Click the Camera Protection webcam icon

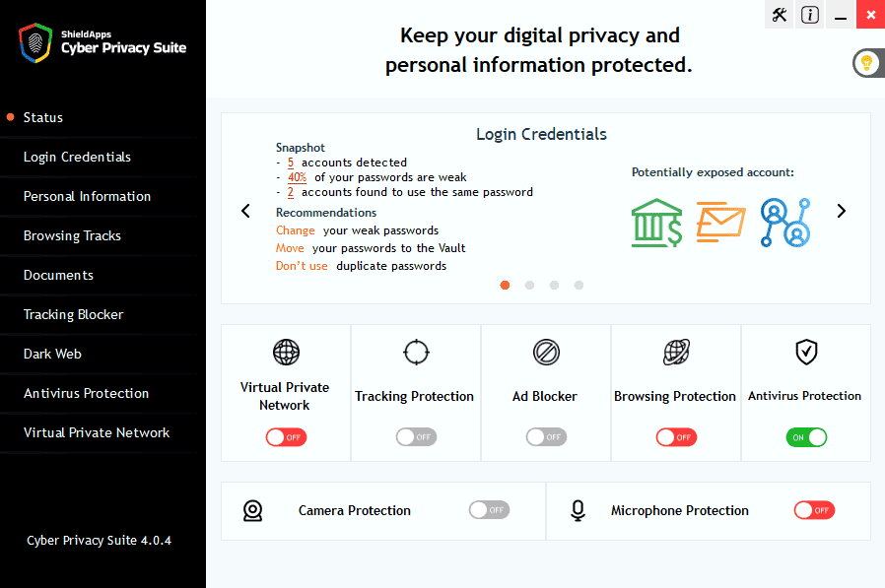[x=253, y=510]
